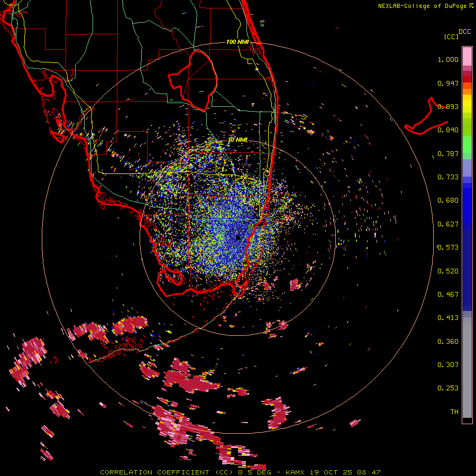Select the 0.947 legend value
476x476 pixels.
pos(448,83)
